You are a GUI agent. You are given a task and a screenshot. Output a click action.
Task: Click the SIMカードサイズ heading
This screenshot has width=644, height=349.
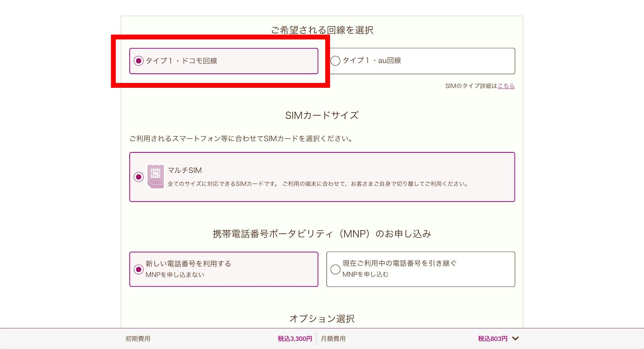(322, 115)
